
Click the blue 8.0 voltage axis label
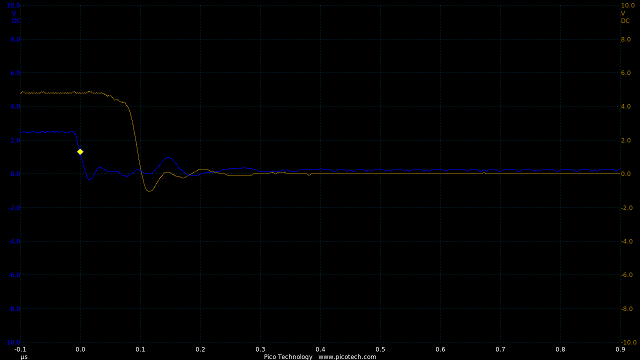pyautogui.click(x=16, y=39)
